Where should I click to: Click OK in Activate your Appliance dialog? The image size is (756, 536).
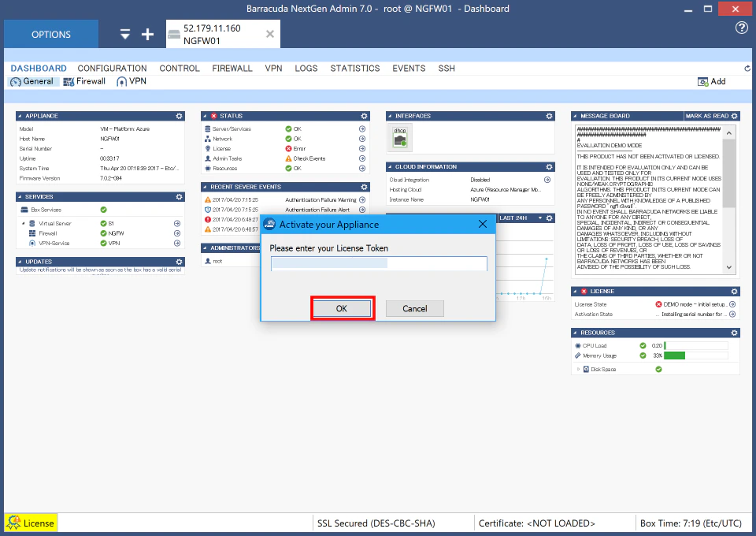(342, 309)
